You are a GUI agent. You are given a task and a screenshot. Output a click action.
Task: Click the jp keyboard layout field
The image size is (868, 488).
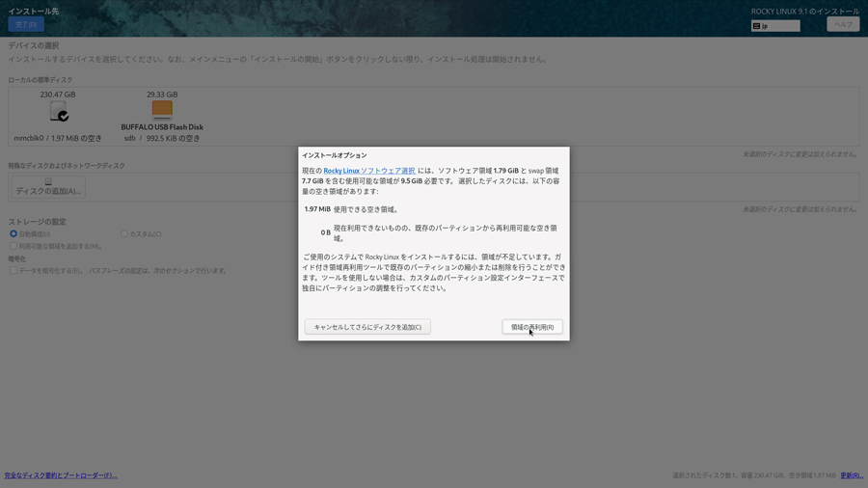pos(779,26)
